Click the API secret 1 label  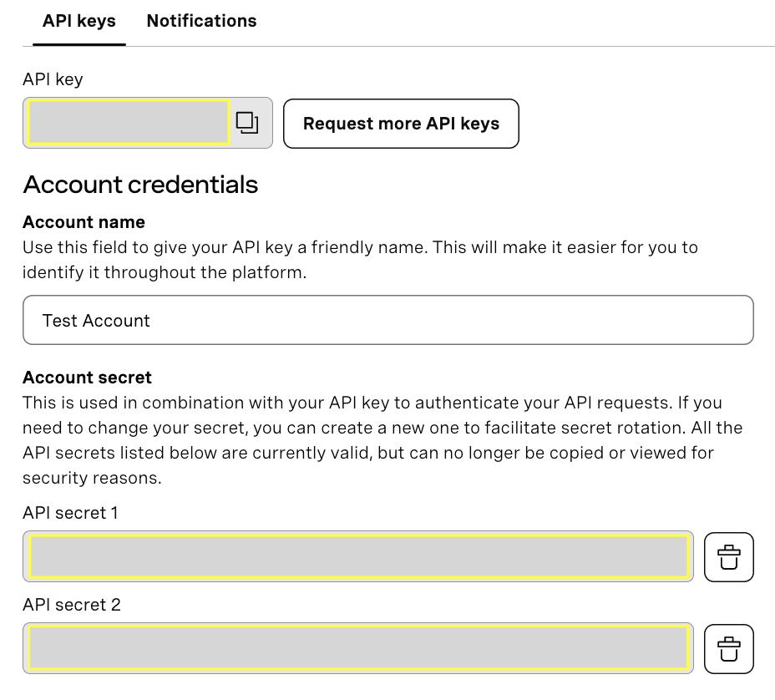pyautogui.click(x=70, y=513)
